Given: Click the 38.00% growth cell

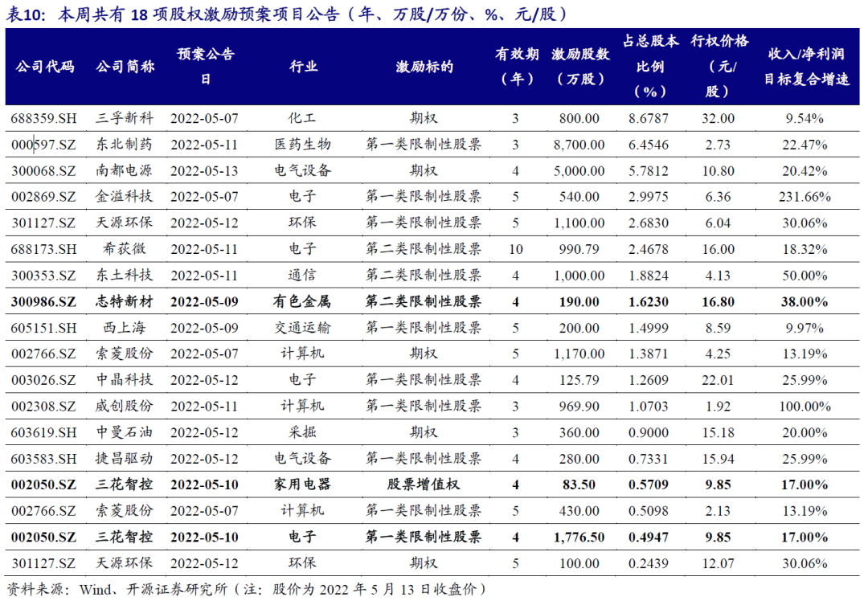Looking at the screenshot, I should click(x=805, y=302).
